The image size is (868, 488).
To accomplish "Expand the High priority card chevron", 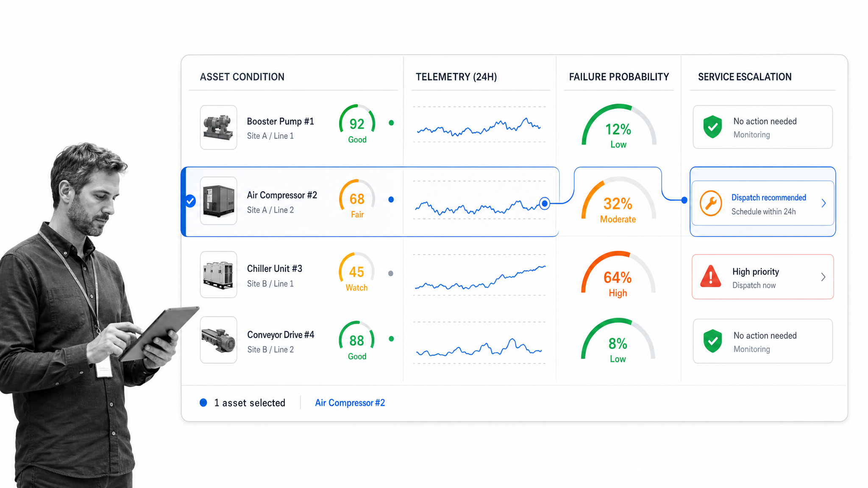I will (x=823, y=277).
